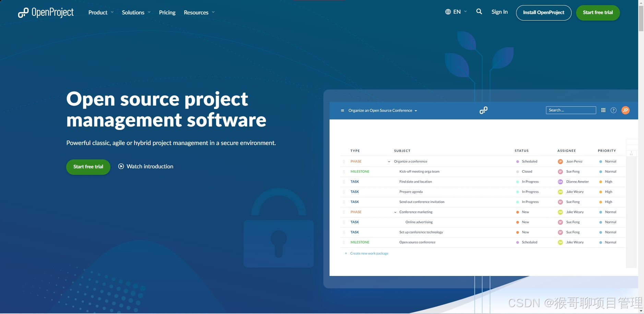
Task: Expand the Solutions menu
Action: [x=136, y=12]
